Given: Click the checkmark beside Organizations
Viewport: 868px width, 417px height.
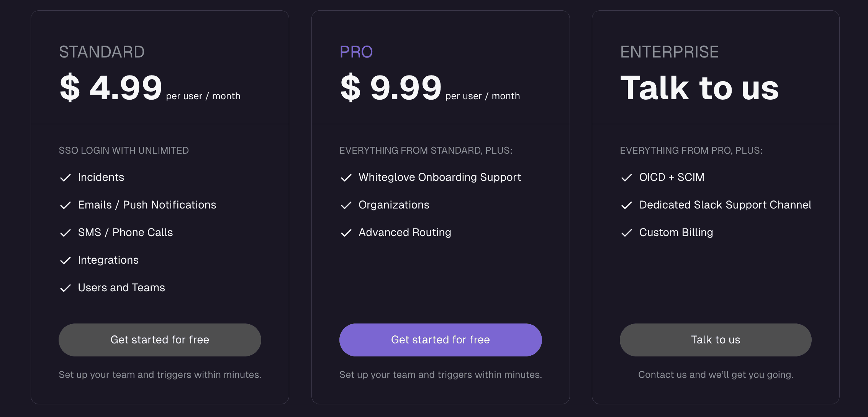Looking at the screenshot, I should (x=346, y=205).
